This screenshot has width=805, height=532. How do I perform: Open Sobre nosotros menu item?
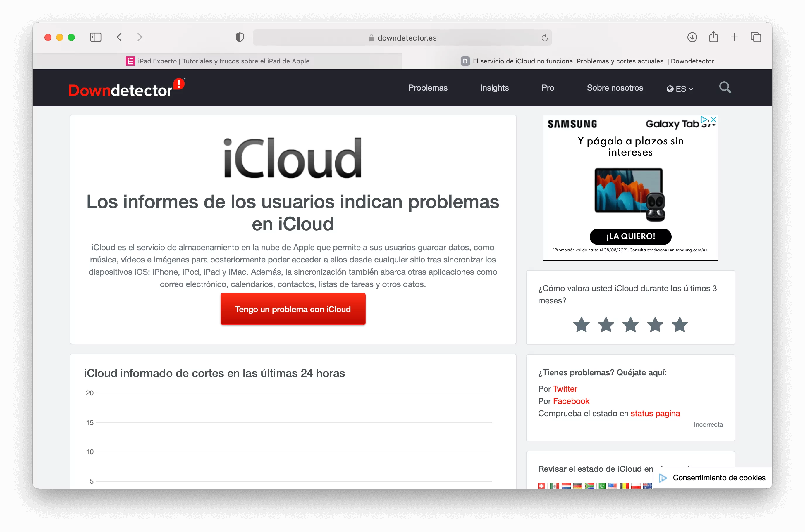click(615, 88)
